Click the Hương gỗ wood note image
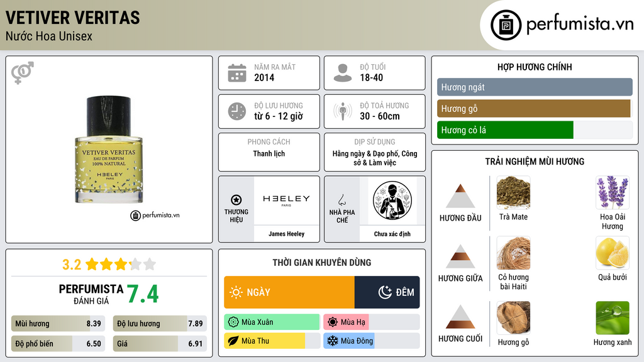This screenshot has width=644, height=362. click(x=513, y=317)
